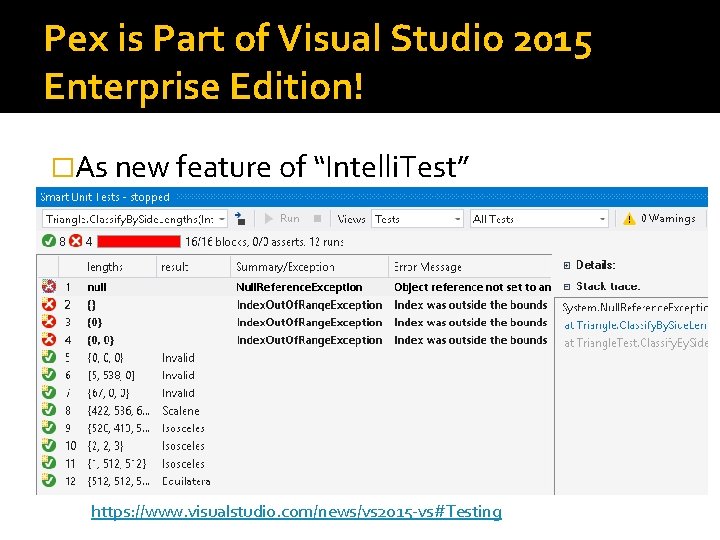Select IndexOutOfRangeException in row 2
This screenshot has width=720, height=540.
tap(309, 305)
